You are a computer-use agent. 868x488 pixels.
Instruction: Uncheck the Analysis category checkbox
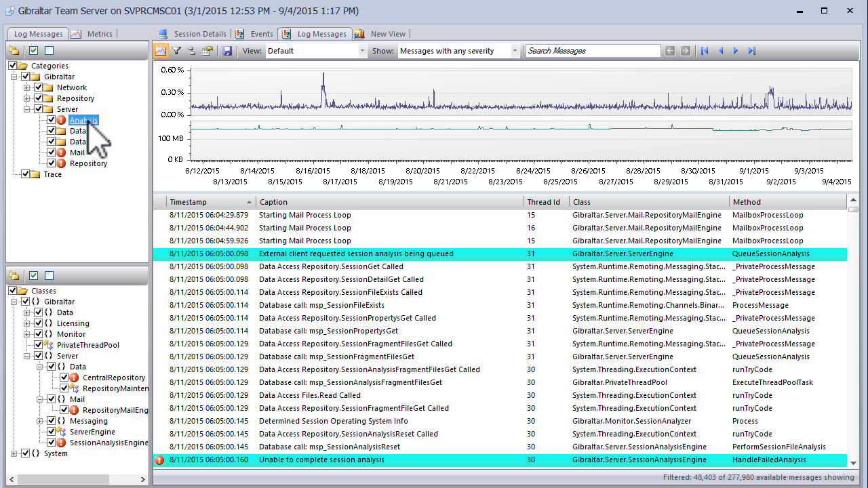pos(51,120)
